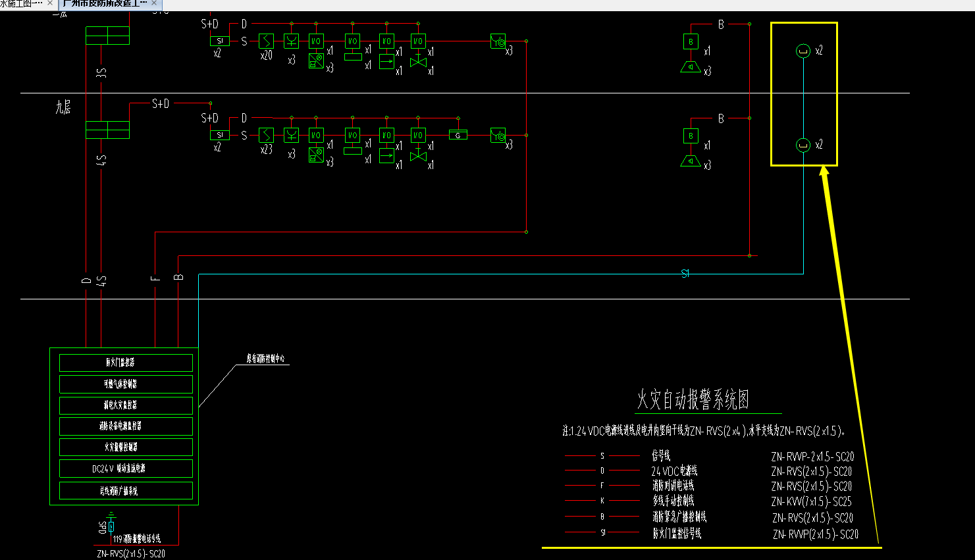Select the DC24V 联动直流电源 panel box
975x560 pixels.
pos(126,469)
